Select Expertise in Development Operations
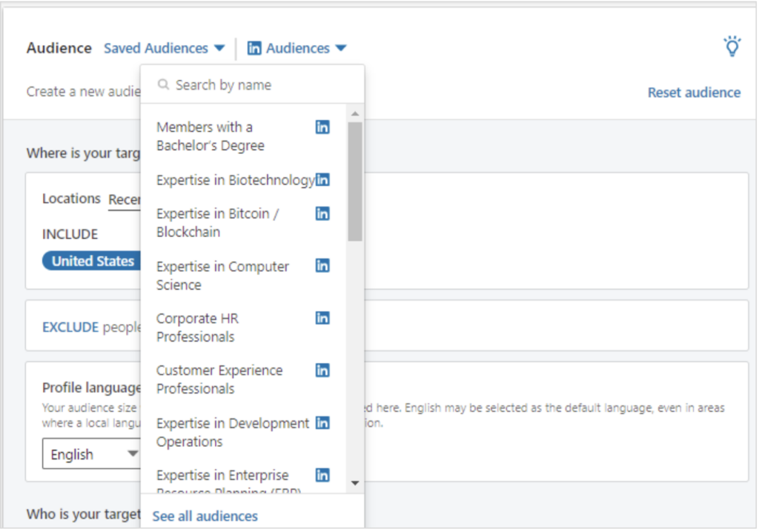Image resolution: width=759 pixels, height=532 pixels. coord(243,432)
